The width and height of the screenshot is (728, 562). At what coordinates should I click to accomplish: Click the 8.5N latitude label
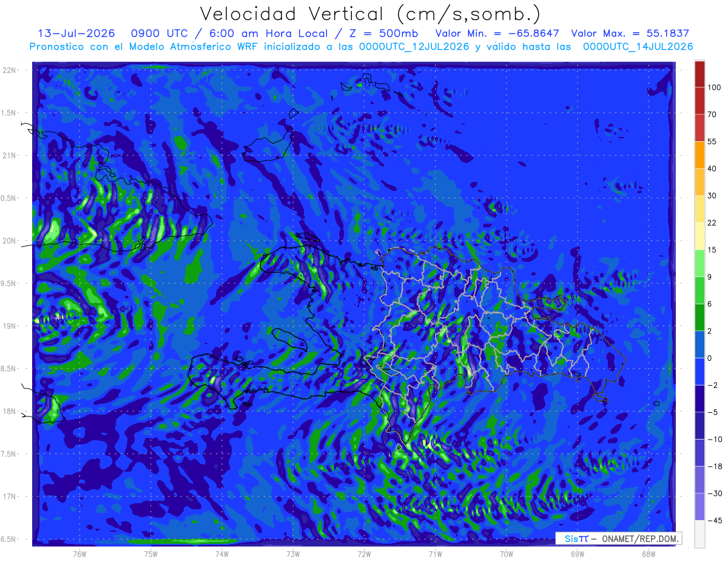(9, 369)
